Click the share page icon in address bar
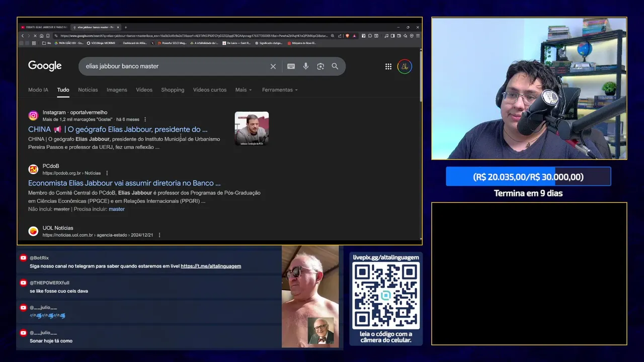 tap(340, 36)
